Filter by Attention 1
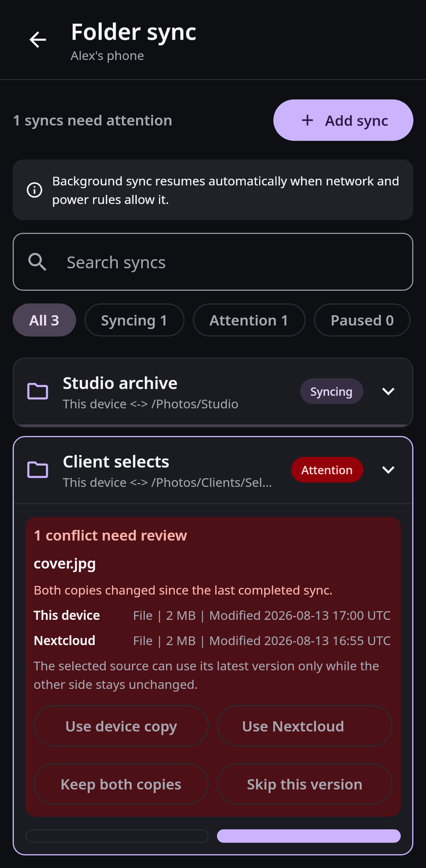This screenshot has height=868, width=426. [249, 320]
